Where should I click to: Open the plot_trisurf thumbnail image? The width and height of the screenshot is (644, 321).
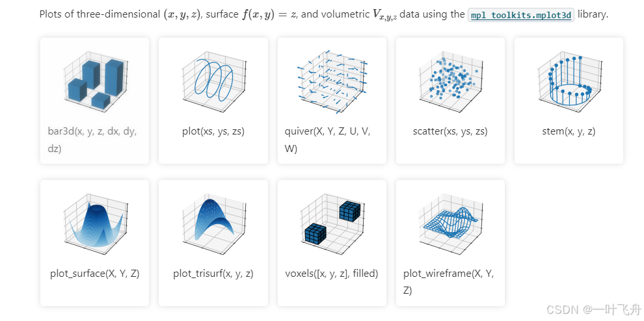[213, 224]
